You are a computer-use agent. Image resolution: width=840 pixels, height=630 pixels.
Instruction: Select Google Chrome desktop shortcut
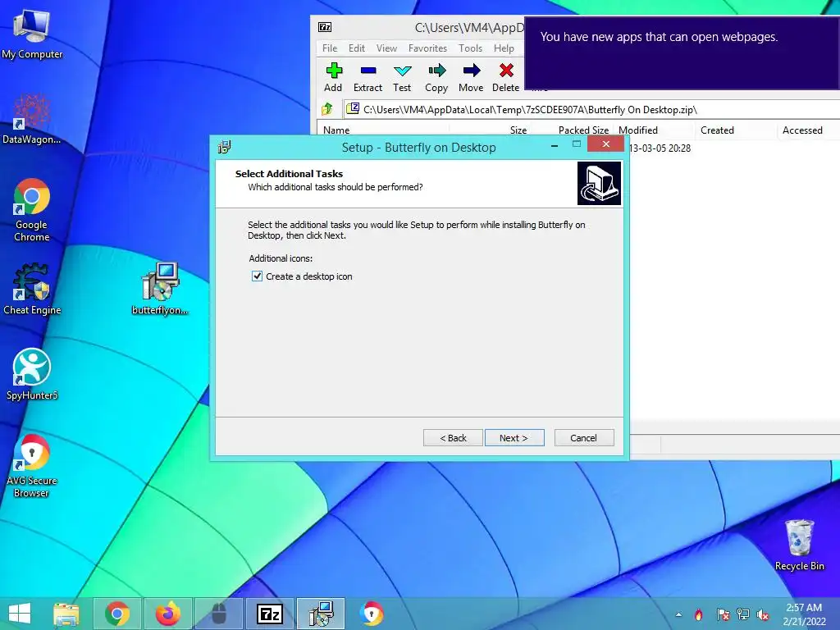point(32,210)
